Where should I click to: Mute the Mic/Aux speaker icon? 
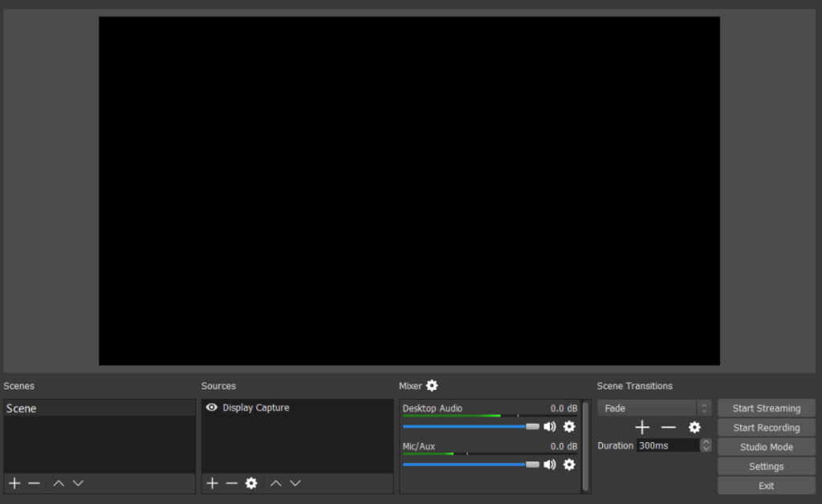550,465
